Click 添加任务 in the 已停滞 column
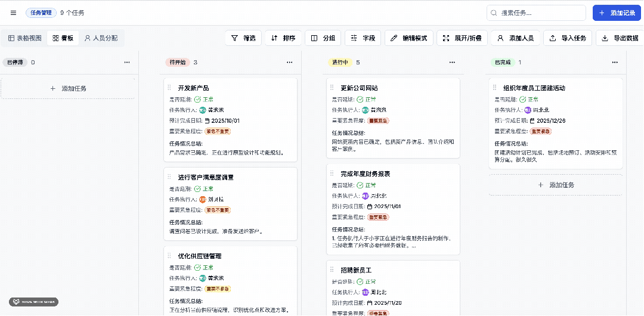Screen dimensions: 644x316 click(68, 88)
